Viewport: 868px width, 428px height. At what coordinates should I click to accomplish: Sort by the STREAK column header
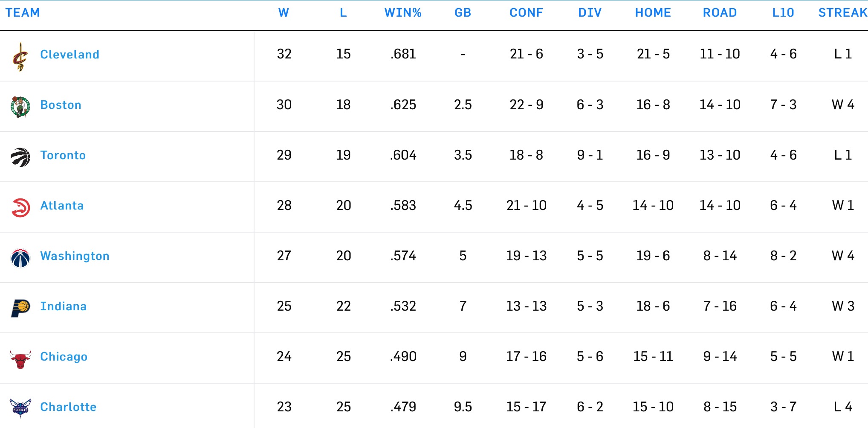point(842,13)
